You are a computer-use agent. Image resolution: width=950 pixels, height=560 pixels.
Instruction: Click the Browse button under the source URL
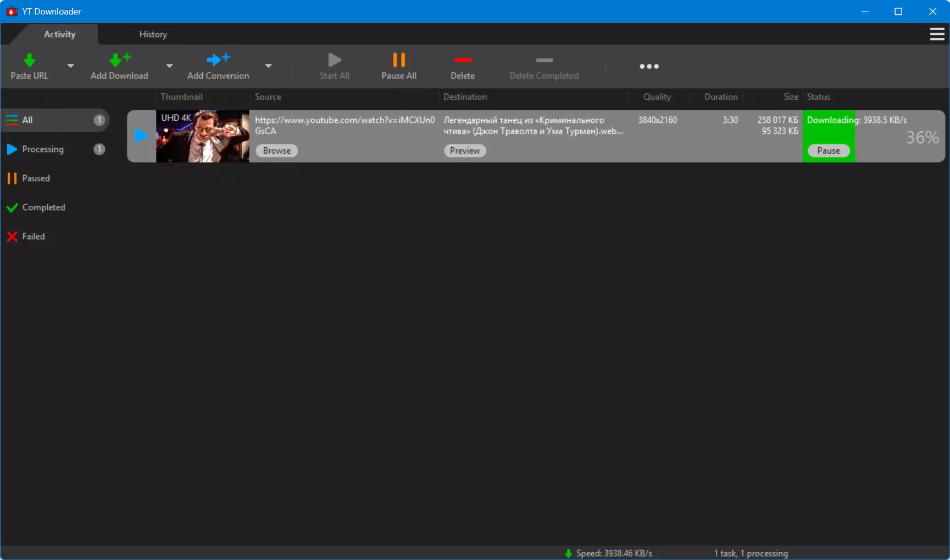[x=276, y=150]
